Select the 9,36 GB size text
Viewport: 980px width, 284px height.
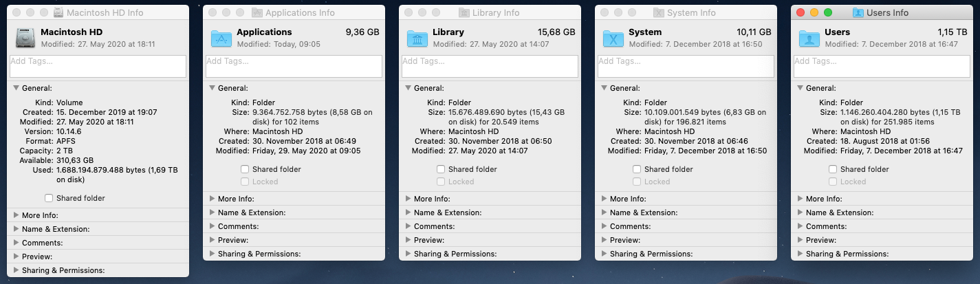(362, 32)
